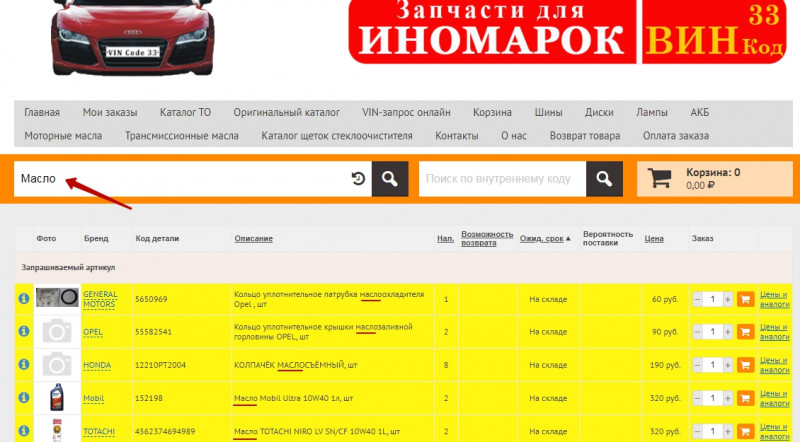Open АКБ menu item
800x442 pixels.
699,112
